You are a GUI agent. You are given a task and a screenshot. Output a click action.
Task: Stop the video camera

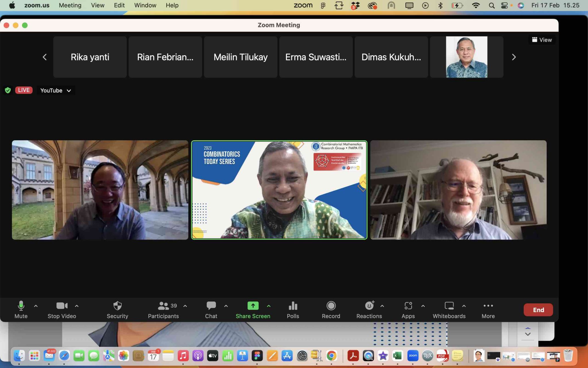[x=61, y=310]
